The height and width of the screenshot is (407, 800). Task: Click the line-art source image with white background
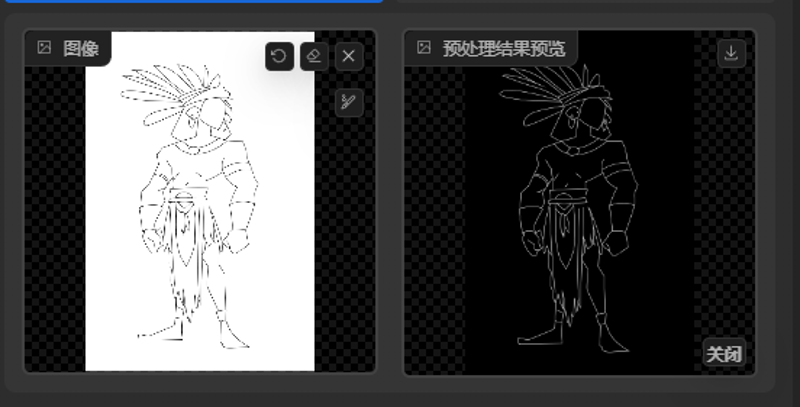(200, 201)
